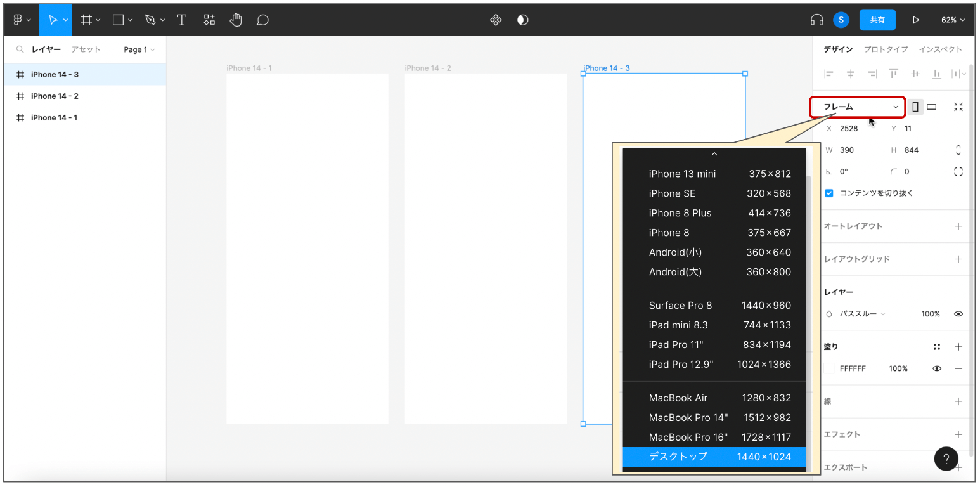Click the 共有 share button
The height and width of the screenshot is (487, 980).
point(877,20)
